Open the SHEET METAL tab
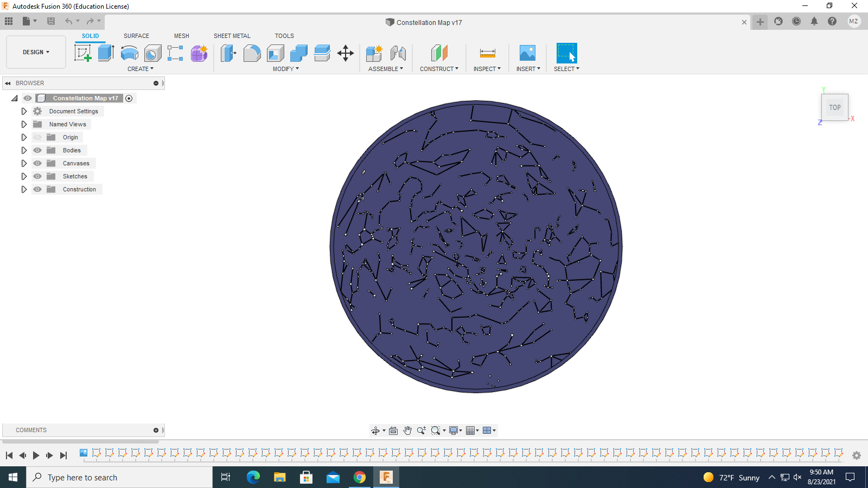This screenshot has height=488, width=868. [232, 36]
